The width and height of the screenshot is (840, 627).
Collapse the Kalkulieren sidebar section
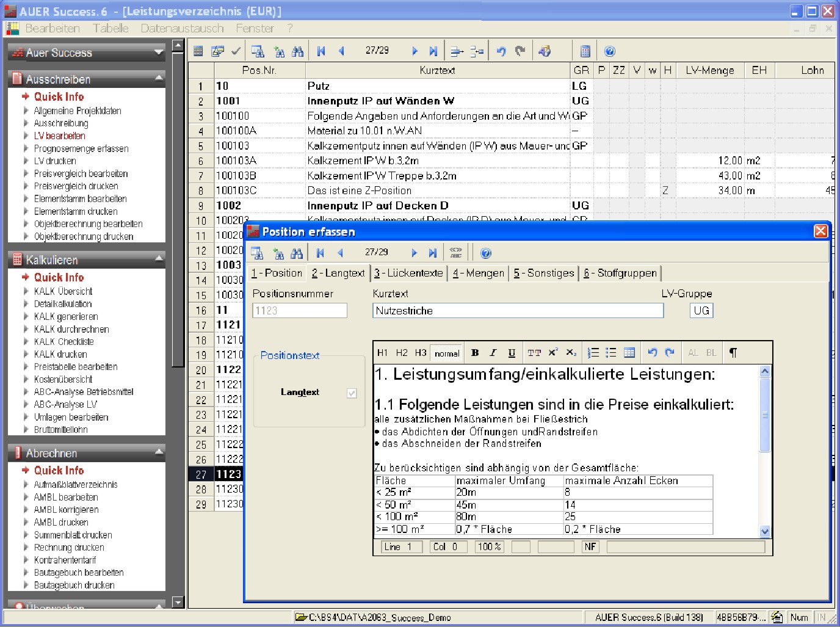point(159,259)
